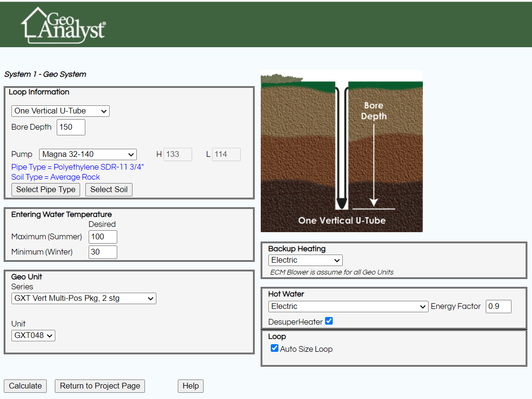Toggle the Auto Size Loop checkbox
Image resolution: width=532 pixels, height=399 pixels.
pos(275,348)
